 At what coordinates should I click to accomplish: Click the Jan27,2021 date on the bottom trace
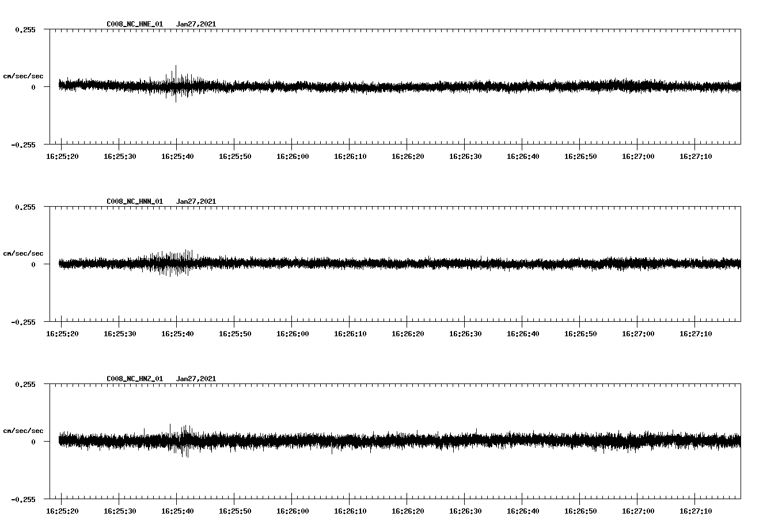(197, 378)
